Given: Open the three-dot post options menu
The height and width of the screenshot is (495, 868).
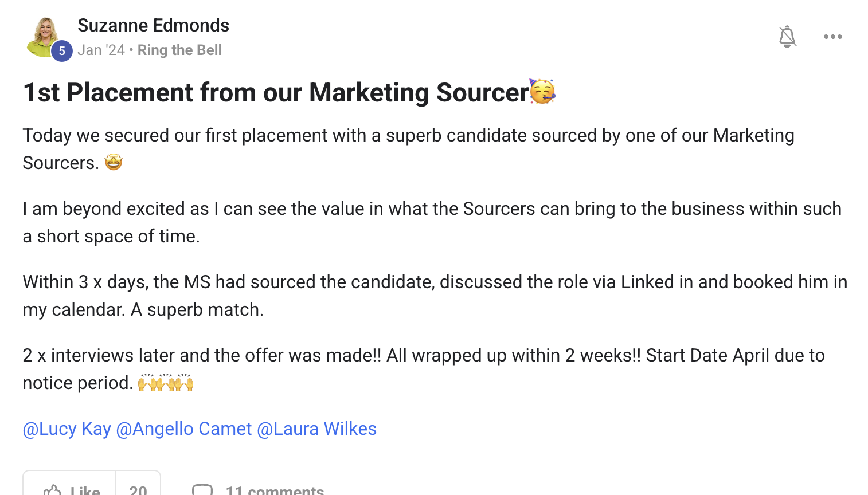Looking at the screenshot, I should (x=832, y=37).
